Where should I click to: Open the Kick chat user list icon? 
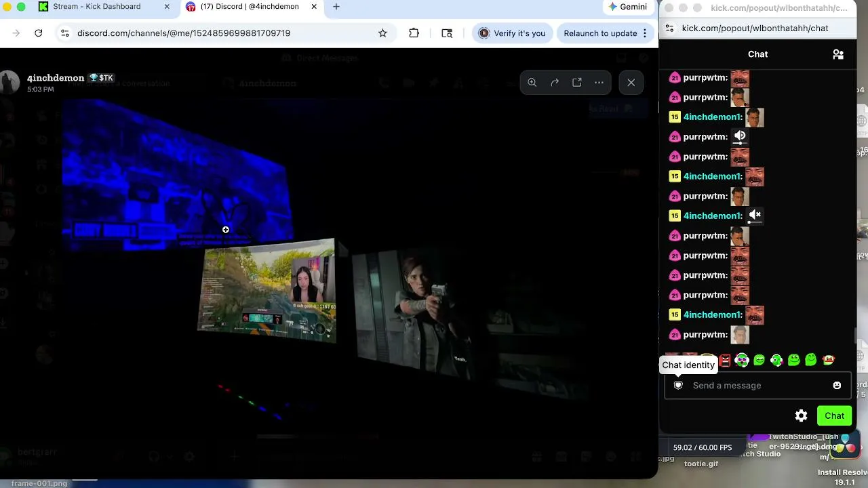click(x=838, y=54)
